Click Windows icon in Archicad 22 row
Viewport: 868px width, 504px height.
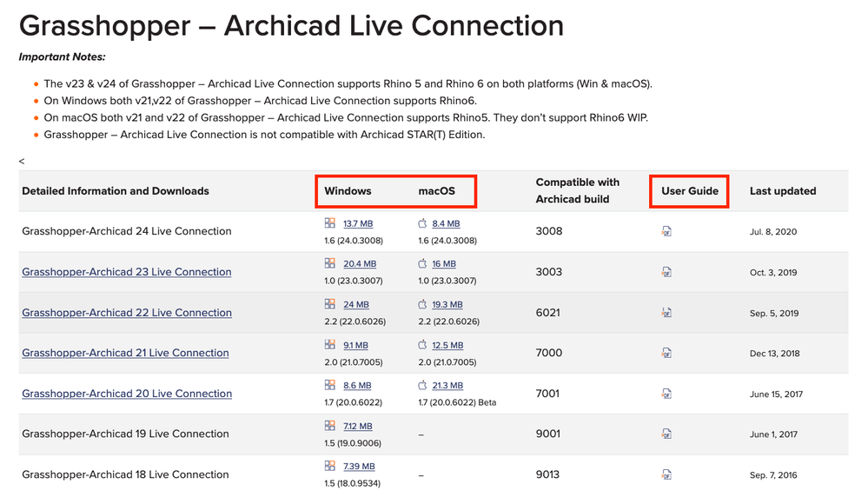pyautogui.click(x=330, y=304)
